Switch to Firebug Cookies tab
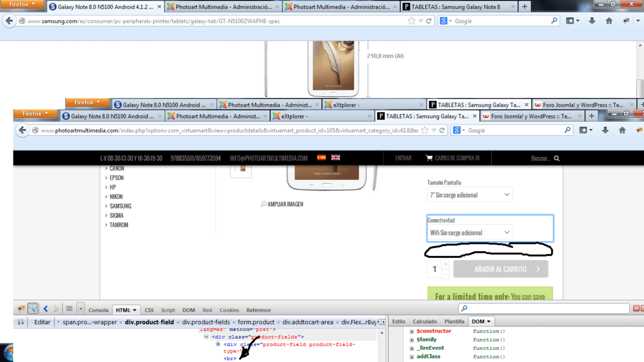The height and width of the screenshot is (362, 644). coord(229,310)
